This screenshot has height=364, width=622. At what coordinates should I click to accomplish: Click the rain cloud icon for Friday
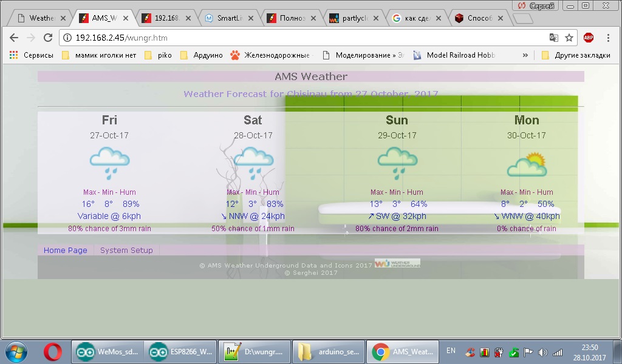click(109, 161)
